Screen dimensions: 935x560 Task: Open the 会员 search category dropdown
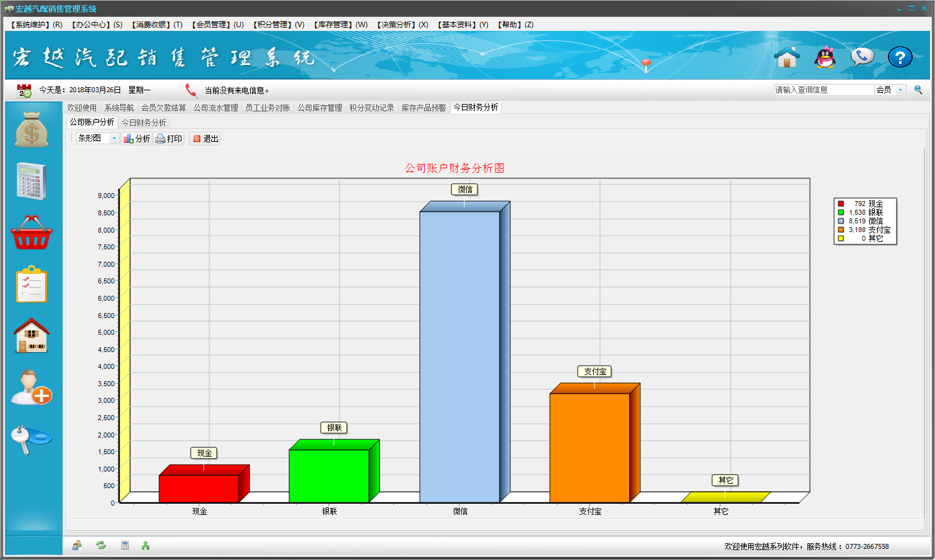click(x=900, y=90)
